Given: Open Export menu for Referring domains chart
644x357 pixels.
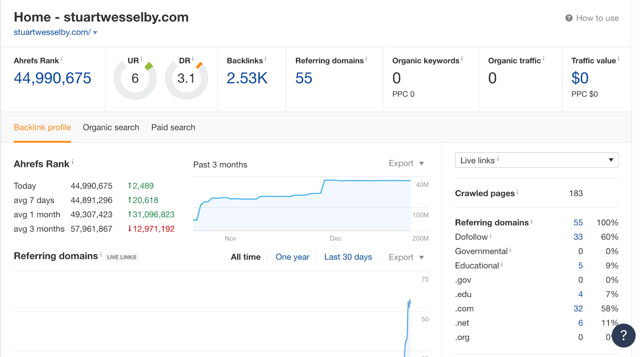Looking at the screenshot, I should click(406, 257).
